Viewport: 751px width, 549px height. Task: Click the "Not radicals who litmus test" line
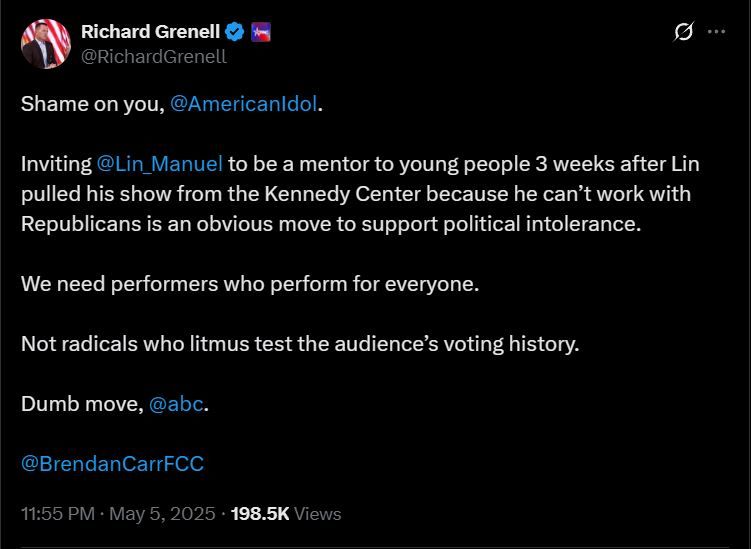tap(300, 344)
